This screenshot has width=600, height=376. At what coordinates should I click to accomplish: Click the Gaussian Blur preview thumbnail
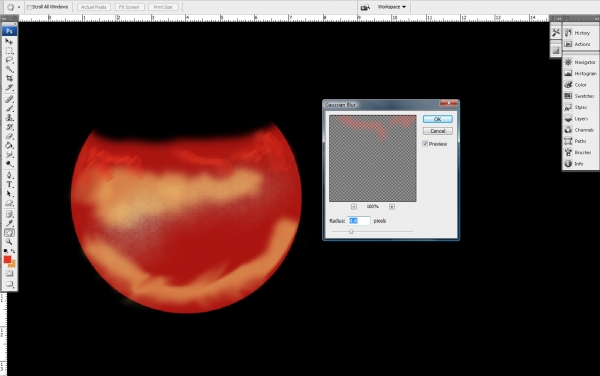point(373,158)
